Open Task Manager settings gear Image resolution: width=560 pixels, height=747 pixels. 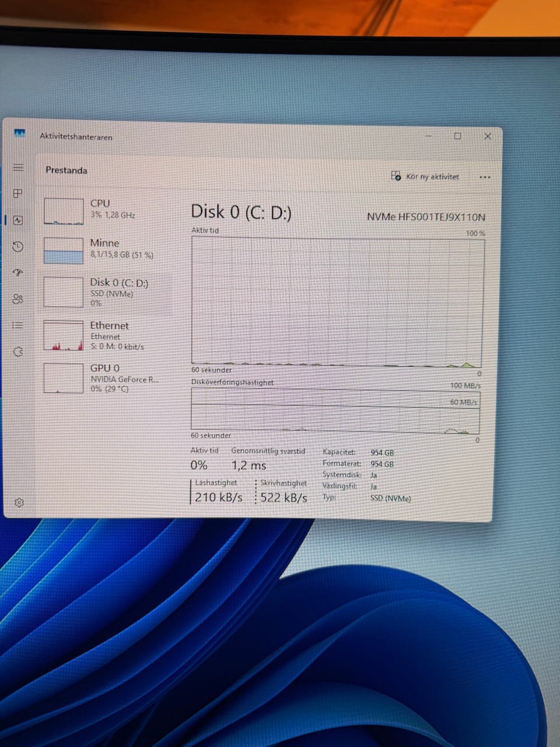click(x=19, y=502)
